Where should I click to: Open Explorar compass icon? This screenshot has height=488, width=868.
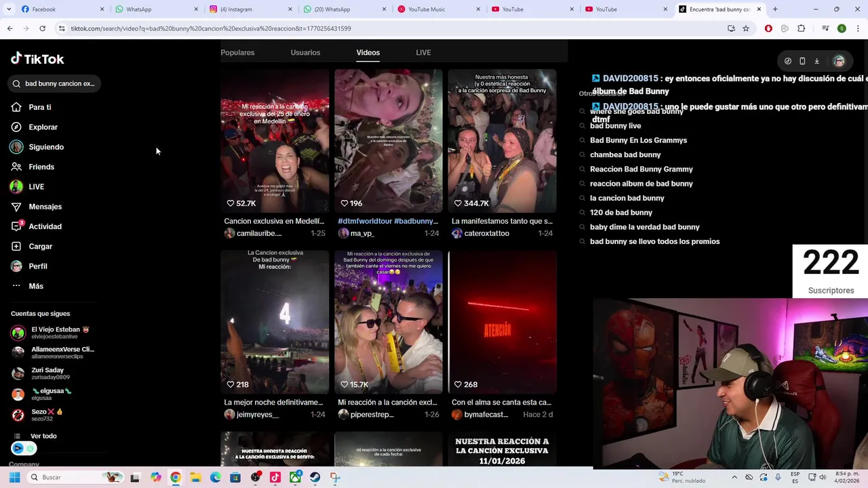pyautogui.click(x=16, y=127)
